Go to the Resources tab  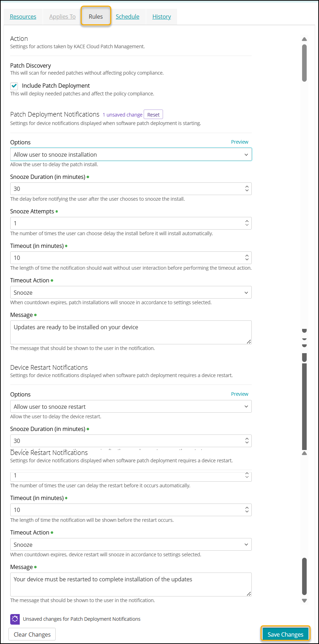pyautogui.click(x=23, y=17)
